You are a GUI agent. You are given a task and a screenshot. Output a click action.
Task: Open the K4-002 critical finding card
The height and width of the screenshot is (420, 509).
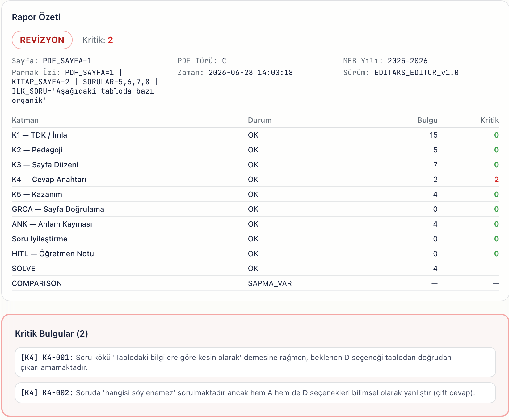point(255,393)
